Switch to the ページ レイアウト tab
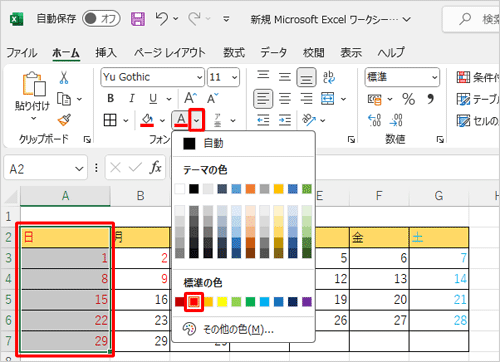Viewport: 500px width, 362px height. [x=170, y=53]
